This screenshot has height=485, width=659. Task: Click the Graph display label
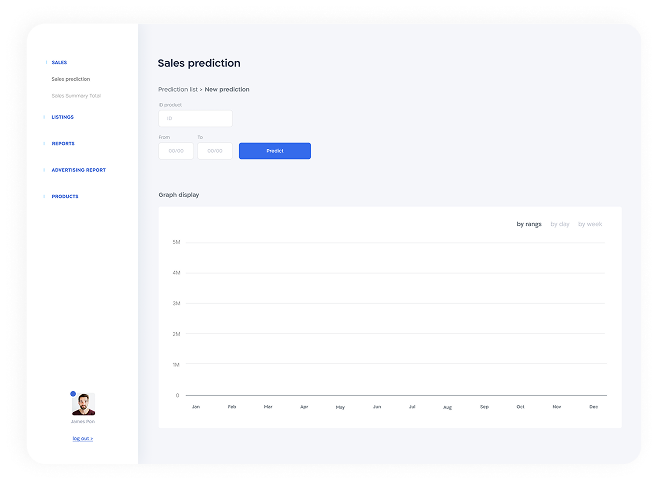(x=179, y=195)
